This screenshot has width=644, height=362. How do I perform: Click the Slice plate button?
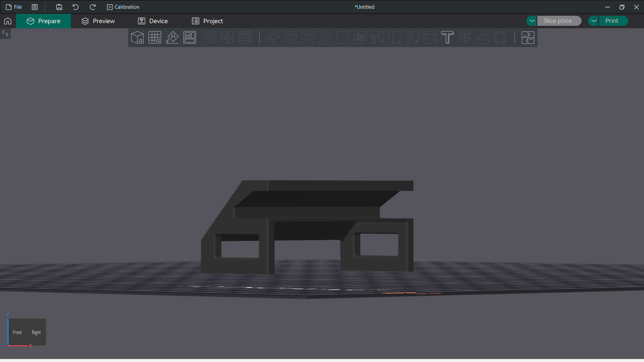pos(559,21)
